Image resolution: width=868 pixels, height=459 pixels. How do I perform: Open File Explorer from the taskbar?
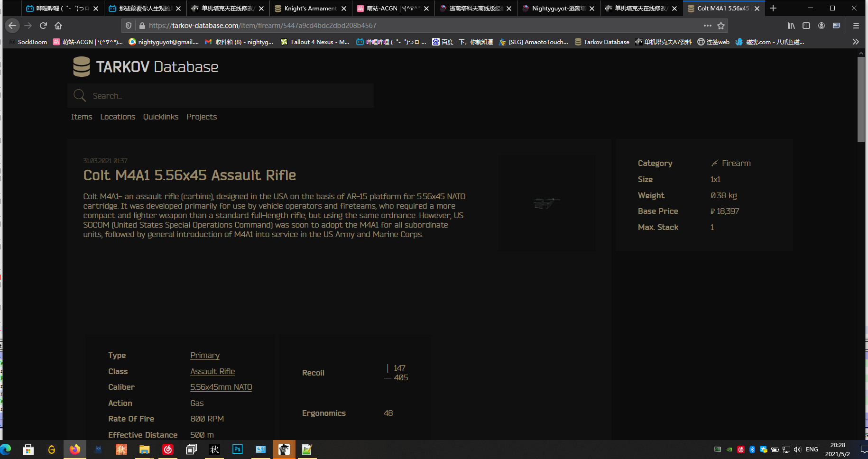click(x=145, y=449)
